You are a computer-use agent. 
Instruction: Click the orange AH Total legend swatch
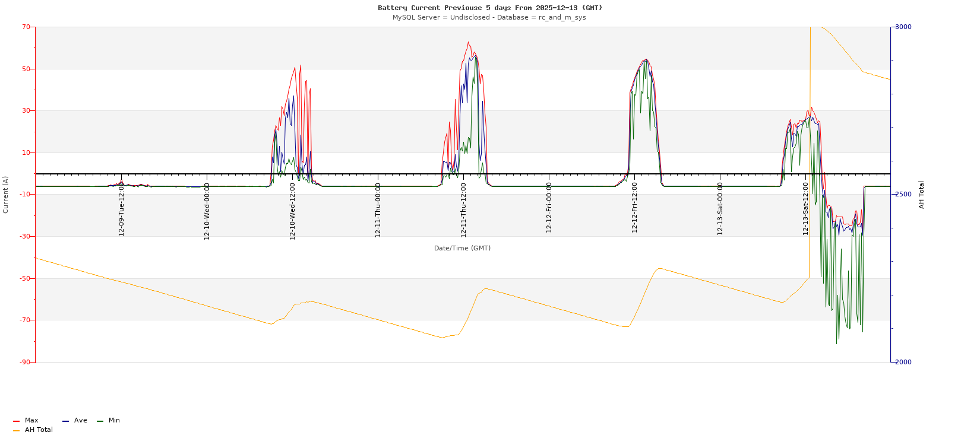pos(16,431)
